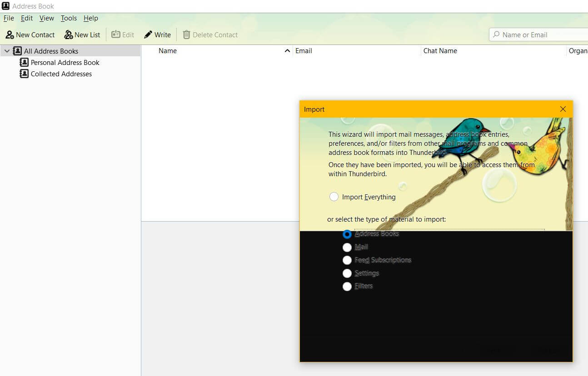The image size is (588, 376).
Task: Open the File menu
Action: [x=9, y=18]
